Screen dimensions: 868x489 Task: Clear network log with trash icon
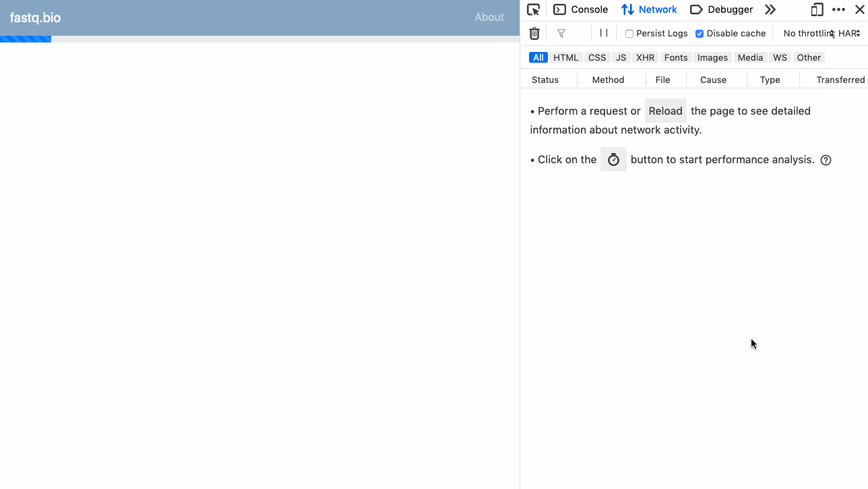tap(534, 33)
